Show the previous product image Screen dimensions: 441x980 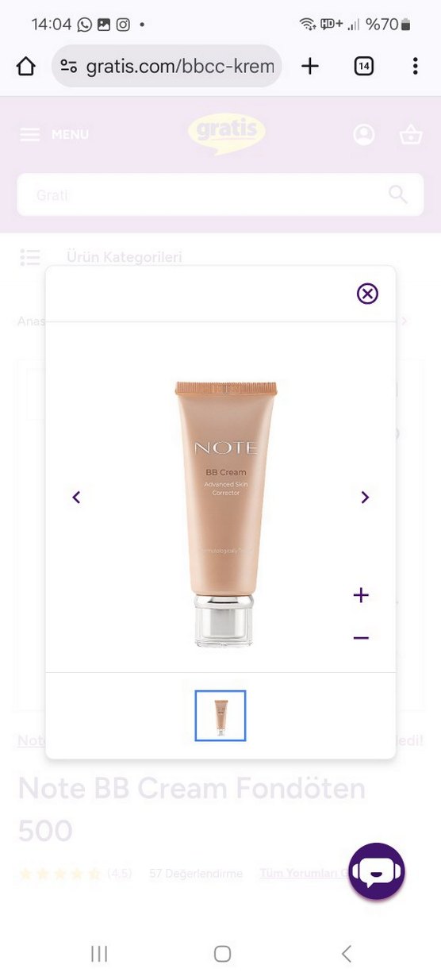[76, 498]
